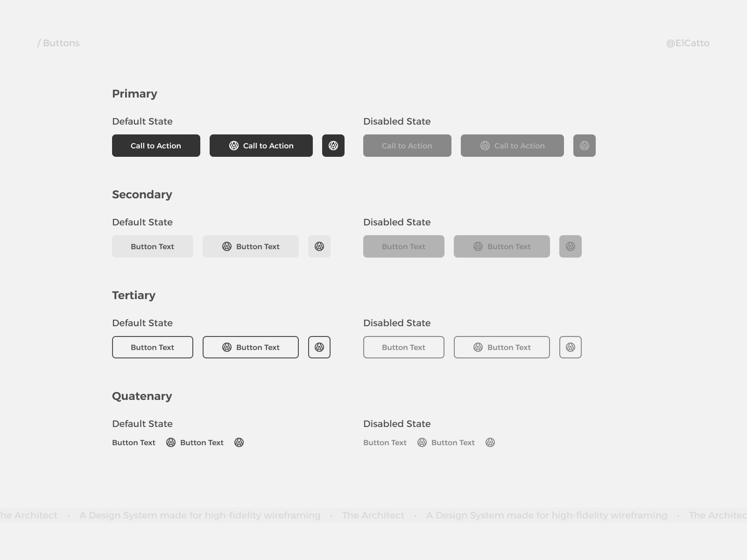Viewport: 747px width, 560px height.
Task: Click the Quatenary default standalone icon
Action: point(239,442)
